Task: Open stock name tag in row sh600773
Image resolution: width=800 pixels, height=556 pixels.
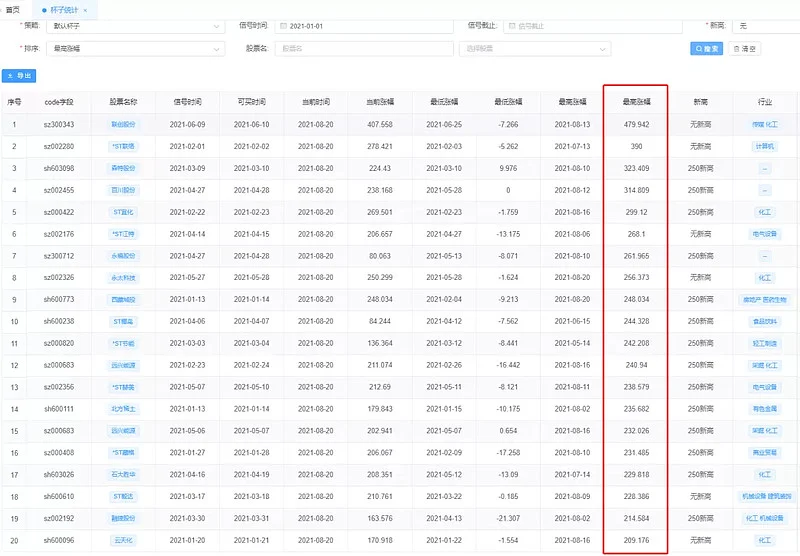Action: point(123,299)
